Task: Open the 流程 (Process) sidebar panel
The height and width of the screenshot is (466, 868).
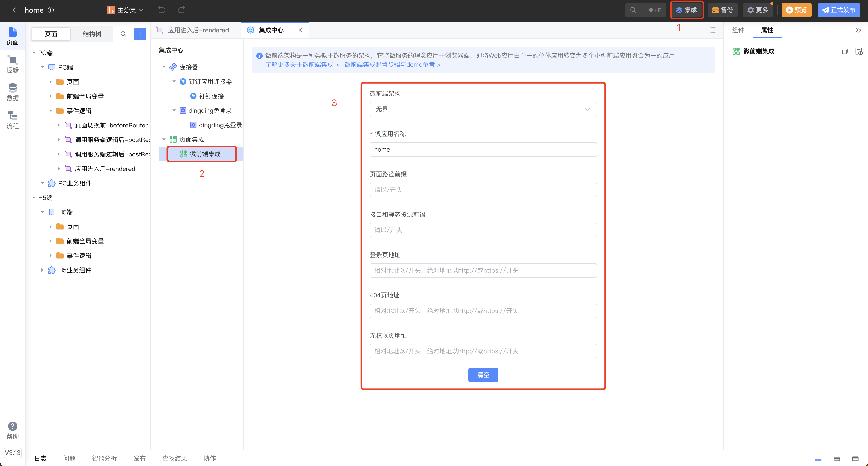Action: (12, 120)
